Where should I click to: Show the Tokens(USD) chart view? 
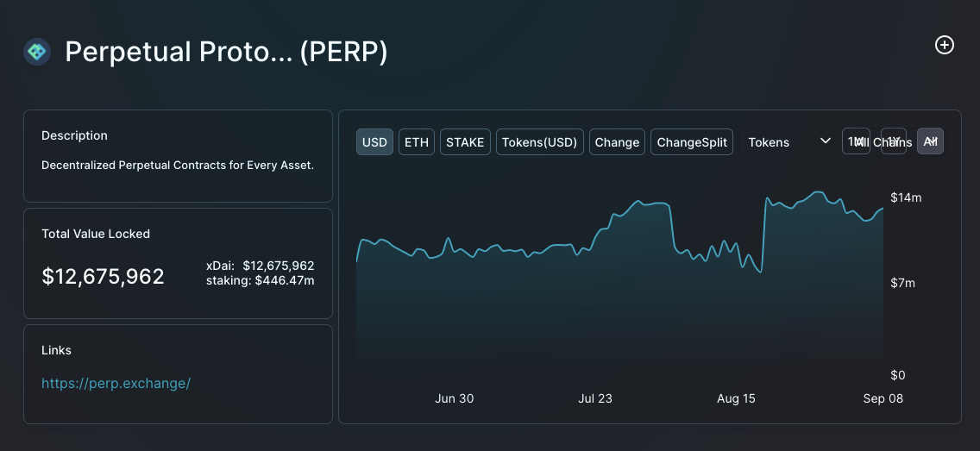coord(539,141)
